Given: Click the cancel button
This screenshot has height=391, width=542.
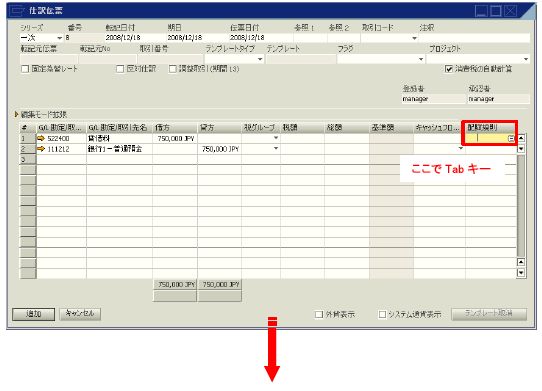Looking at the screenshot, I should 80,314.
